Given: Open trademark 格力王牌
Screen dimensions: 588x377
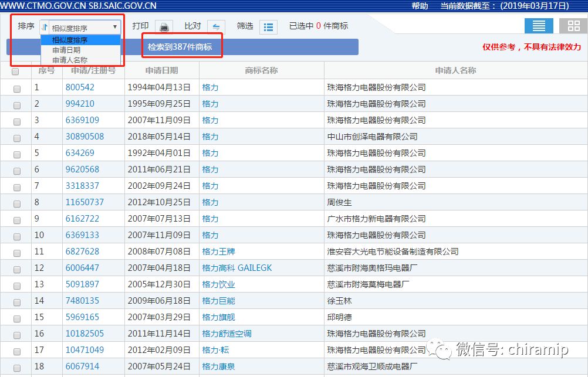Looking at the screenshot, I should click(x=219, y=252).
